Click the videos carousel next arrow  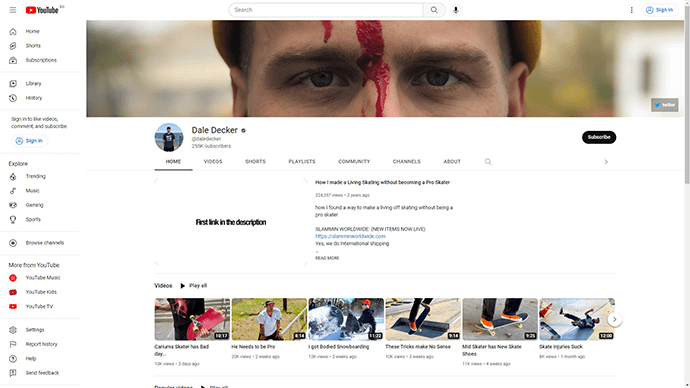[x=614, y=319]
